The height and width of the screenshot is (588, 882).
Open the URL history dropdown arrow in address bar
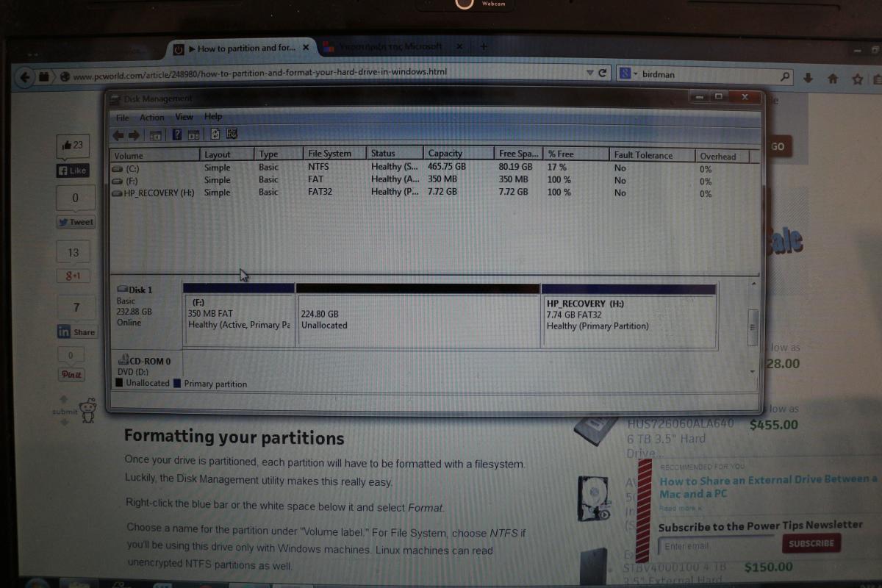tap(589, 73)
